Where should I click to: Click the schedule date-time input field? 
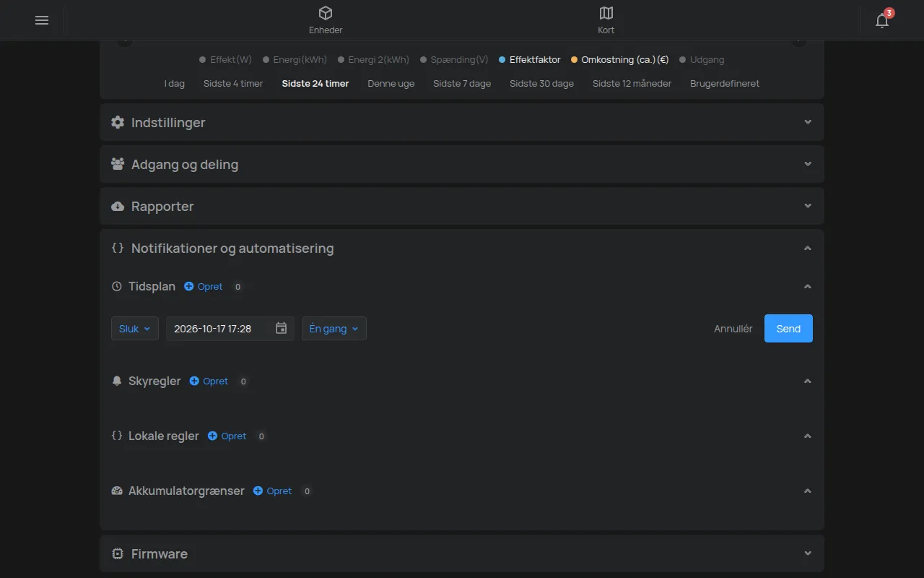click(230, 329)
